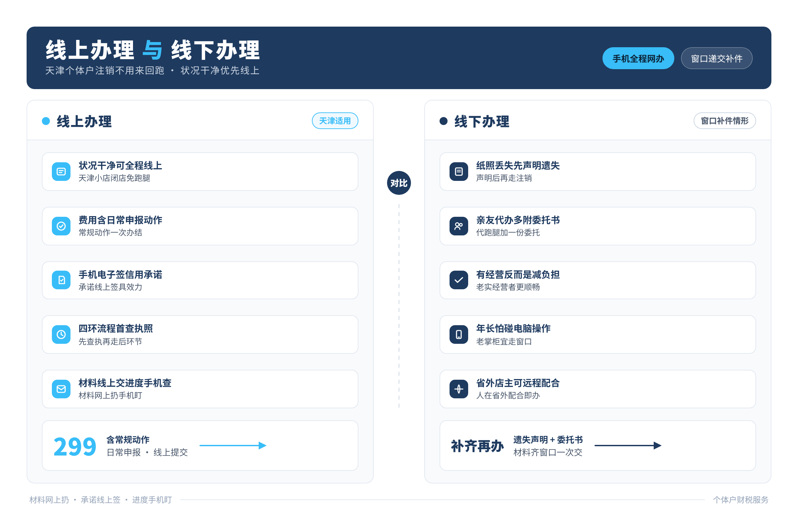Screen dimensions: 798x532
Task: Open the 手机电子签信用承诺 card title
Action: click(x=120, y=275)
